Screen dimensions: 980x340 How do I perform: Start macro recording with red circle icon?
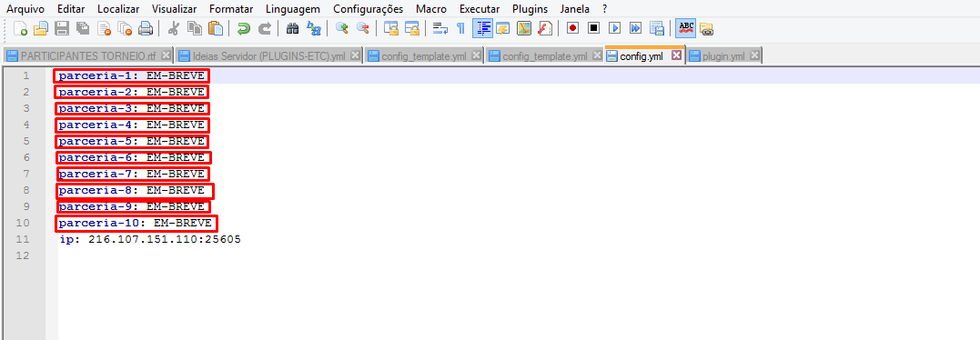(x=572, y=28)
